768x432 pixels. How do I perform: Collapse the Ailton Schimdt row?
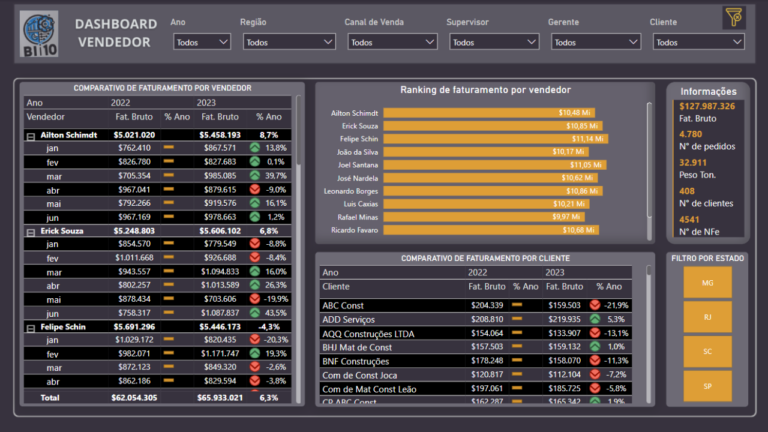point(30,136)
